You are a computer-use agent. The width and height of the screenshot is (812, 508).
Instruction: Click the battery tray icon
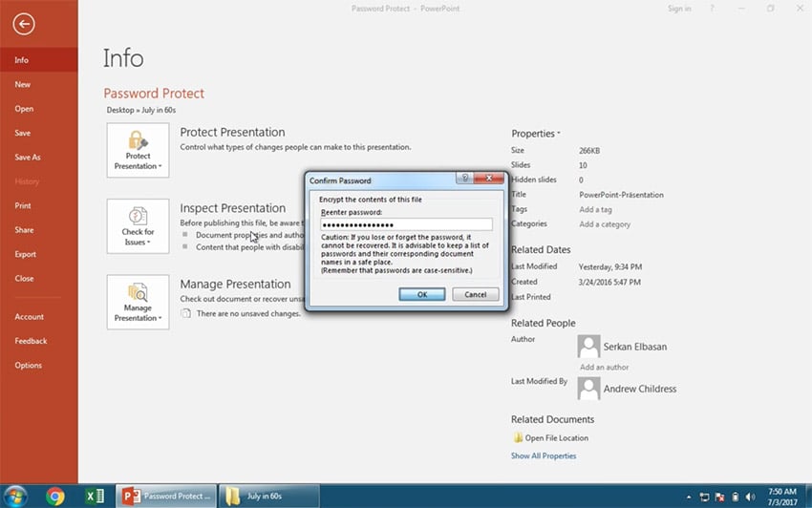point(736,497)
